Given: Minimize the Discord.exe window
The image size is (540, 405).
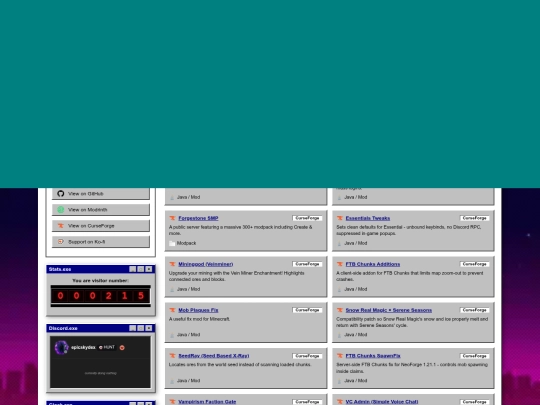Looking at the screenshot, I should tap(133, 328).
